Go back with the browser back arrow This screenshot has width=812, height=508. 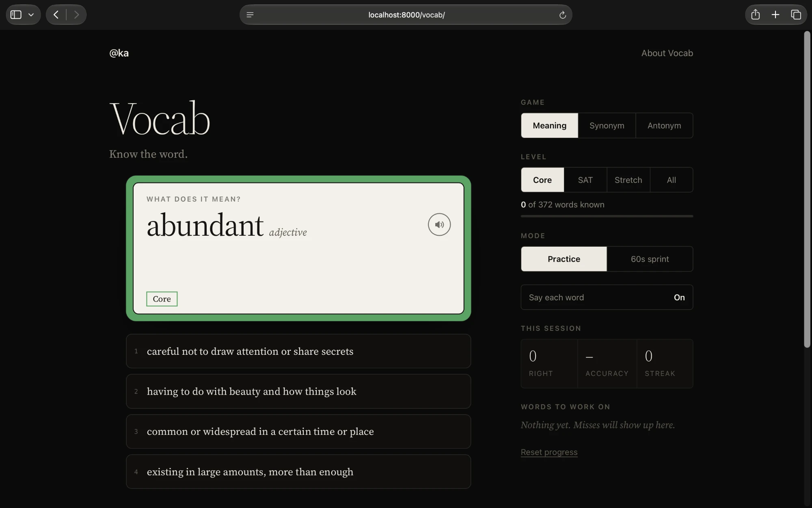coord(56,15)
